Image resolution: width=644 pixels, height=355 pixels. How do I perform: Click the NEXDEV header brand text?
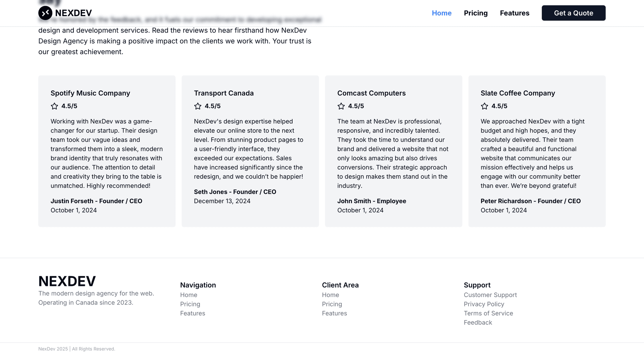pos(73,13)
